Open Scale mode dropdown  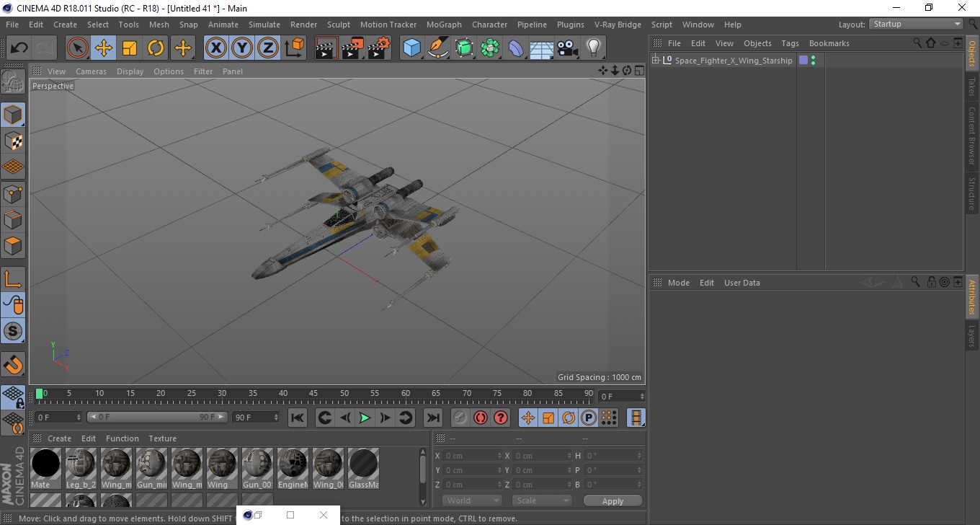(542, 500)
